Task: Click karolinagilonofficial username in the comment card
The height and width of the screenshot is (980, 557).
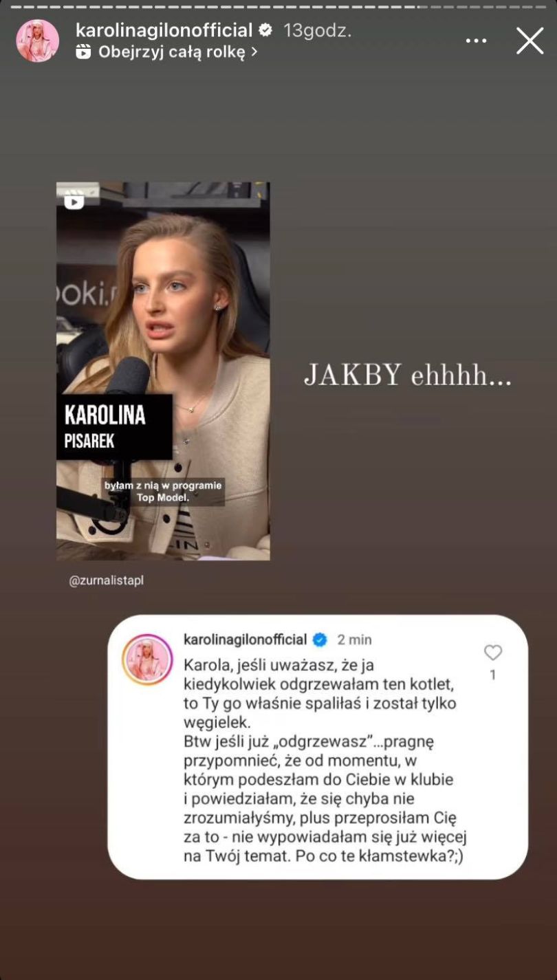Action: 245,640
